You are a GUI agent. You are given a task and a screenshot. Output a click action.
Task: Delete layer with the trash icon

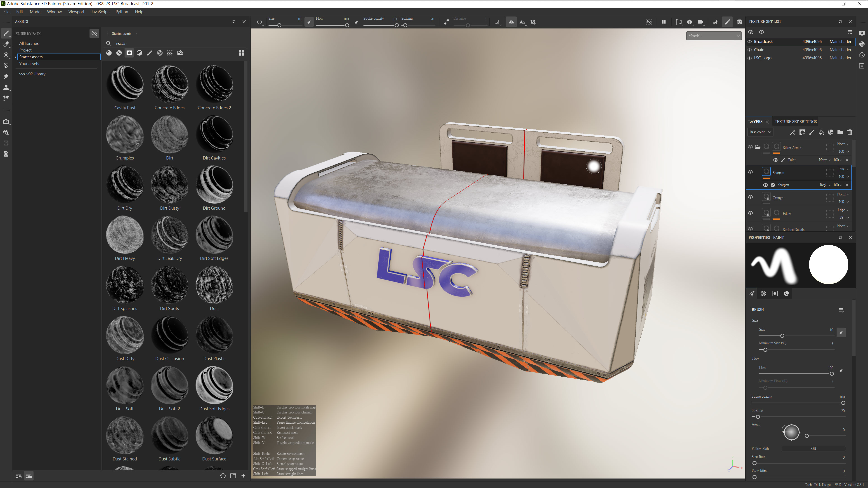tap(849, 132)
